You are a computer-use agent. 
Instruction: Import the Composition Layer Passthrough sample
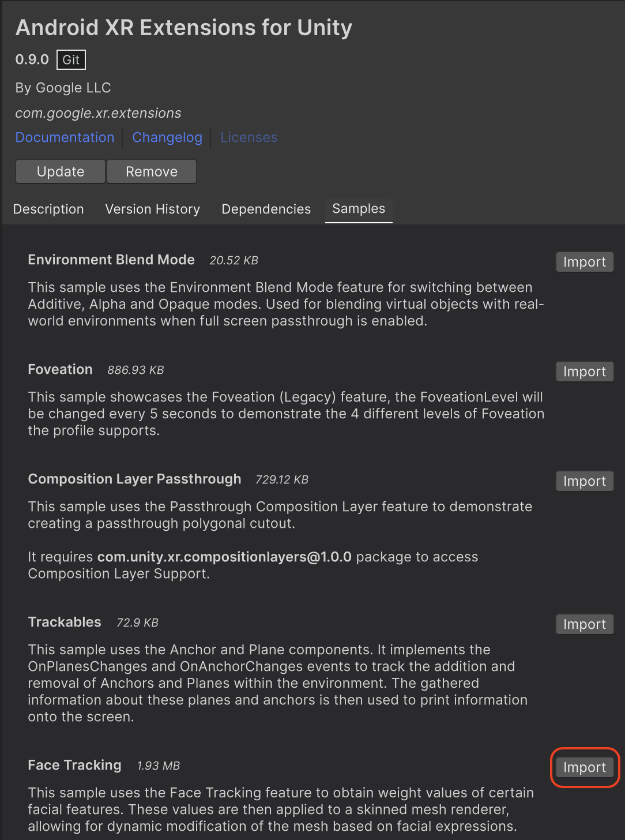click(x=584, y=481)
